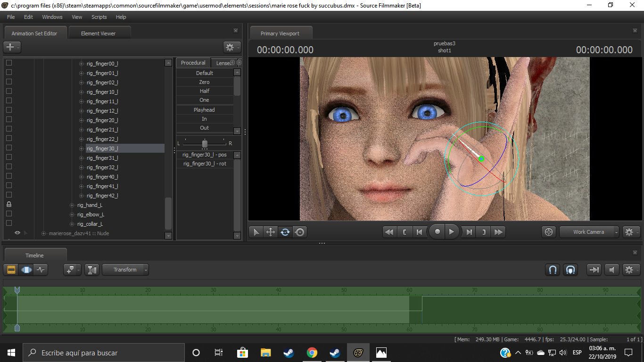644x362 pixels.
Task: Jump to the out-point right bracket button
Action: point(483,232)
